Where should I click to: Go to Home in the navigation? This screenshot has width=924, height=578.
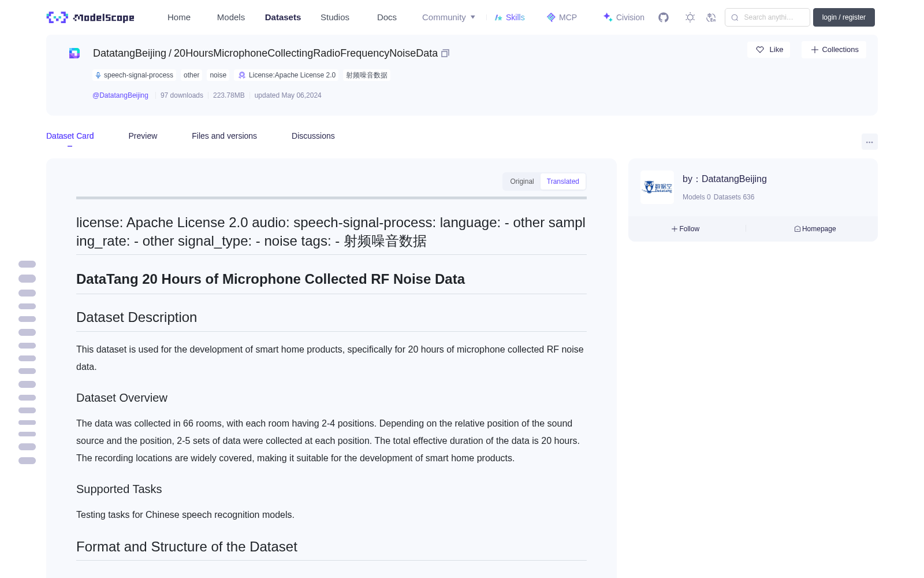[x=179, y=17]
